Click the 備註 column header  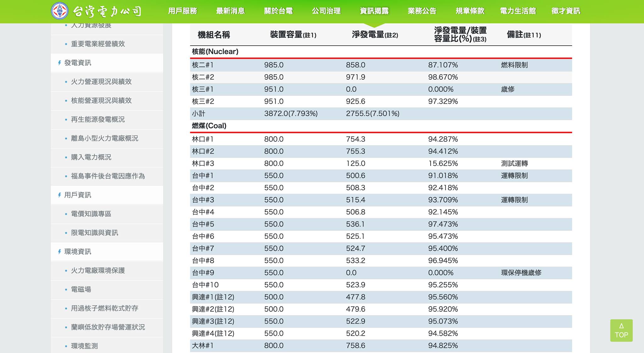(x=524, y=35)
